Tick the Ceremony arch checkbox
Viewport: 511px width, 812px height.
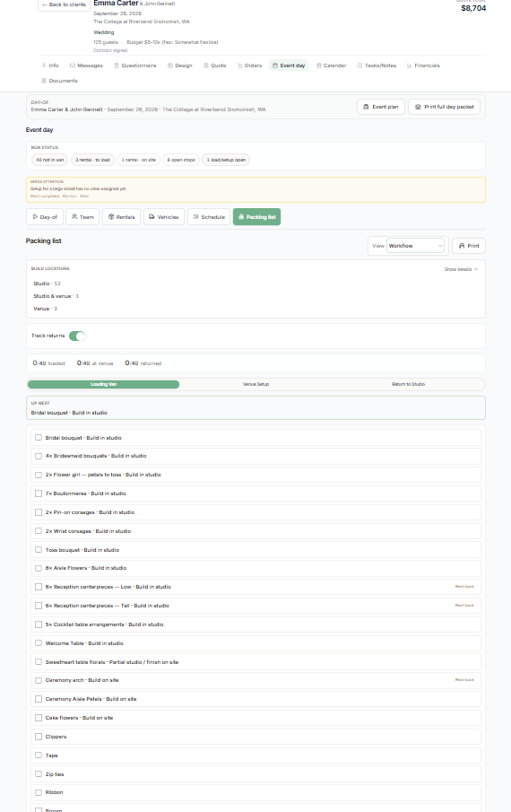click(39, 680)
